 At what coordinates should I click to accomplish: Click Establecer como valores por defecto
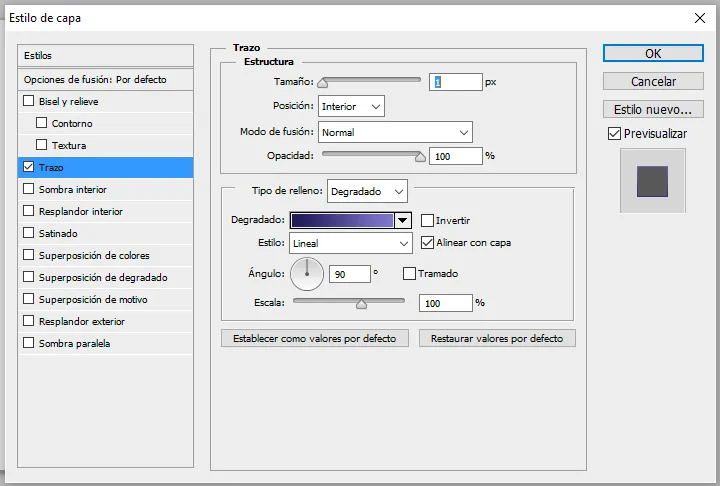click(x=315, y=339)
